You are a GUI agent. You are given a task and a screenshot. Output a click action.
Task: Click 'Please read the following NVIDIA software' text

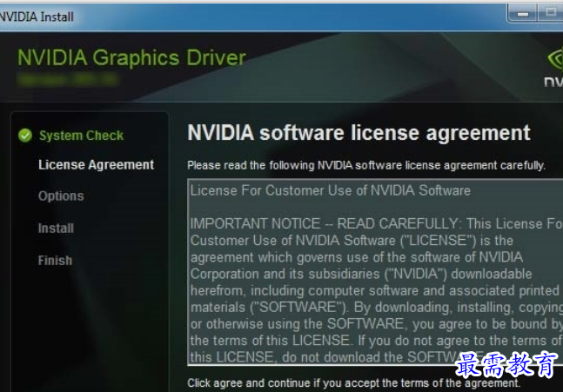[x=365, y=165]
